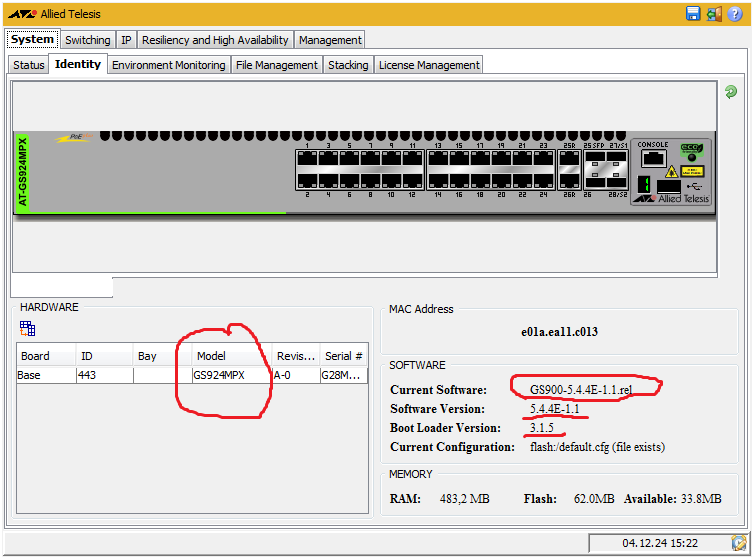This screenshot has height=559, width=755.
Task: Select the G28M... serial cell
Action: 344,375
